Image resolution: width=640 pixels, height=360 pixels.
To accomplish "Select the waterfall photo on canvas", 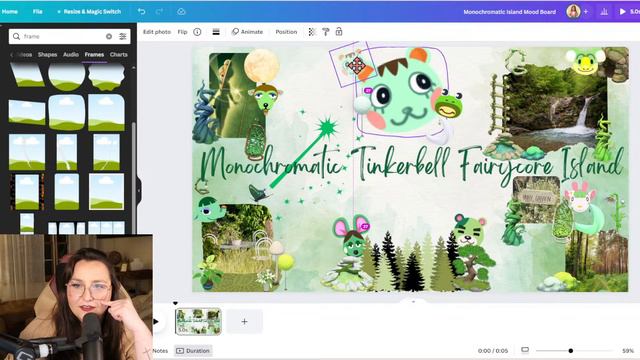I will tap(557, 108).
